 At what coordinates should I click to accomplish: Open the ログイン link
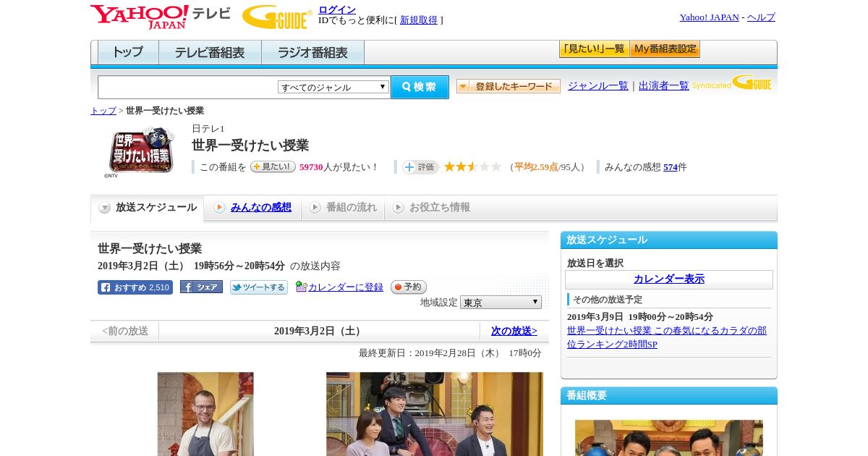(x=337, y=9)
